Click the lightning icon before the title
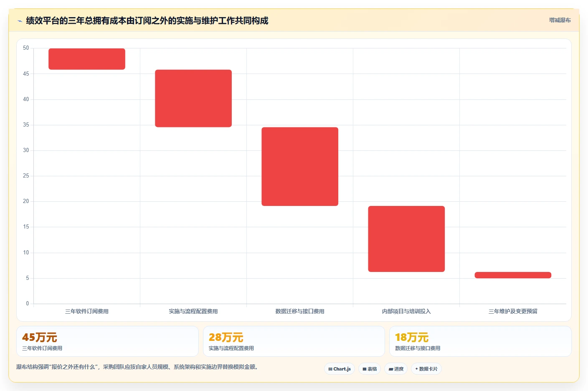The width and height of the screenshot is (588, 391). [20, 21]
